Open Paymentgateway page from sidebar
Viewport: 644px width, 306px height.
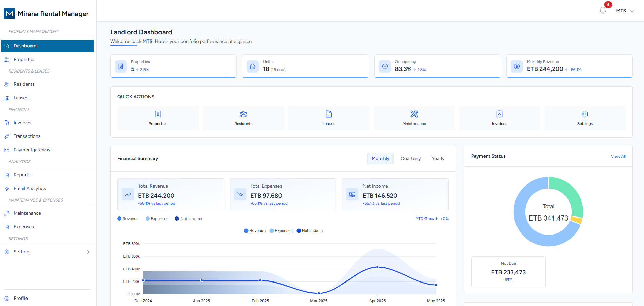47,150
